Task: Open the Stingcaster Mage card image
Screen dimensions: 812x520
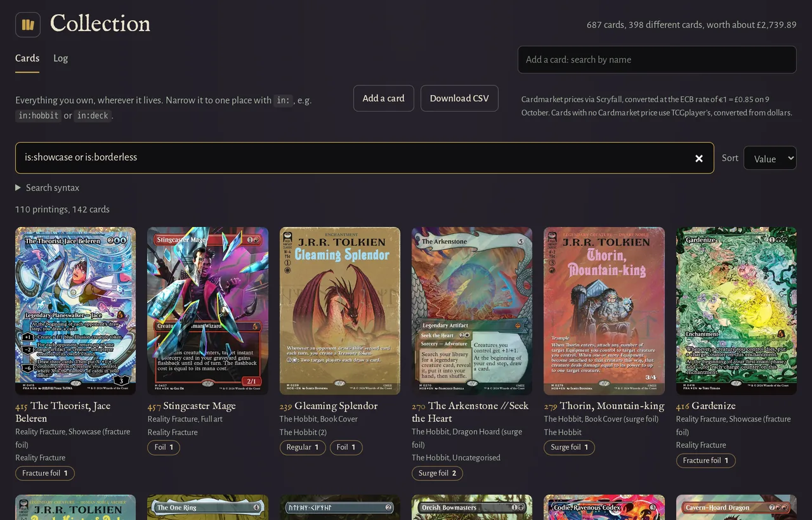Action: pyautogui.click(x=207, y=311)
